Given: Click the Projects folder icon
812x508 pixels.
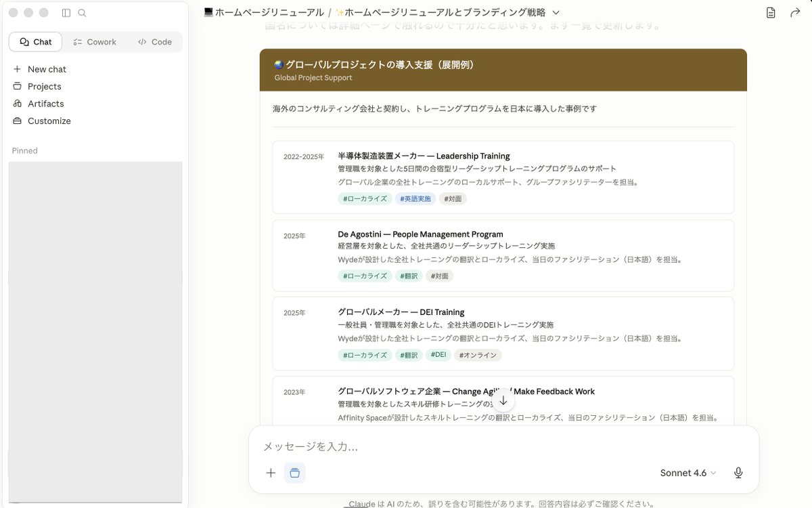Looking at the screenshot, I should (x=17, y=87).
